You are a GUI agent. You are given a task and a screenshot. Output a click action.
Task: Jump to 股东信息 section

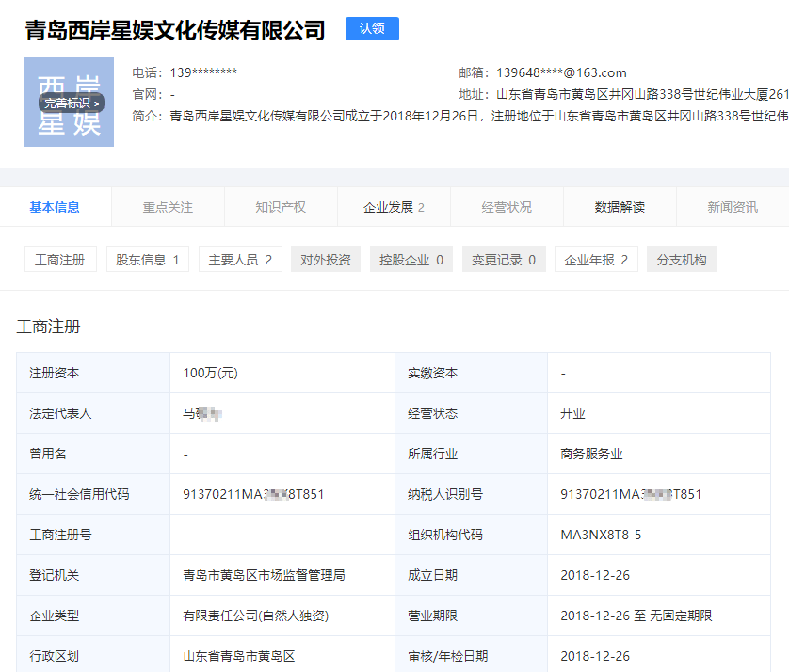pos(148,260)
